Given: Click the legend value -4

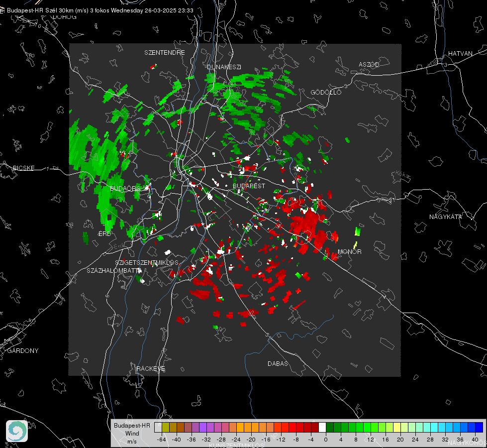Looking at the screenshot, I should pyautogui.click(x=310, y=440).
